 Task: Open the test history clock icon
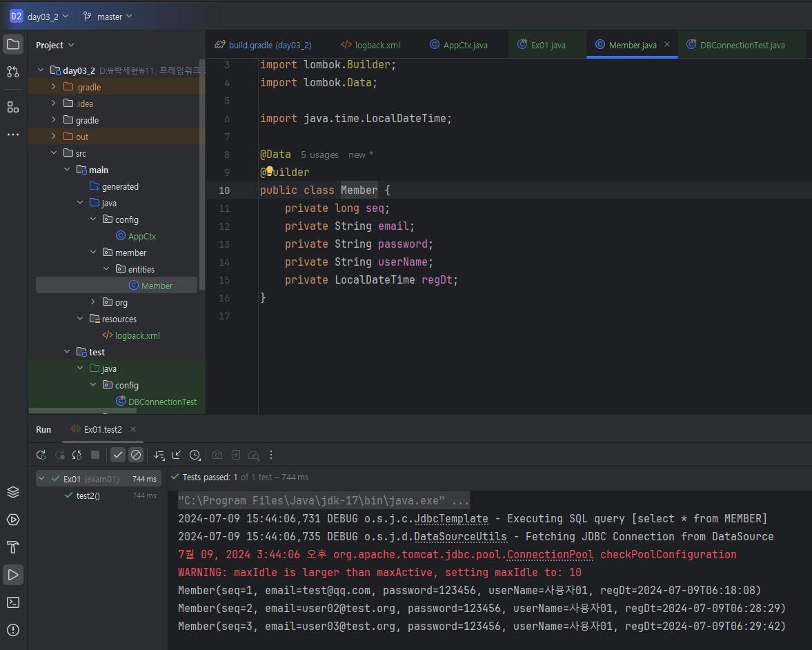(x=195, y=455)
